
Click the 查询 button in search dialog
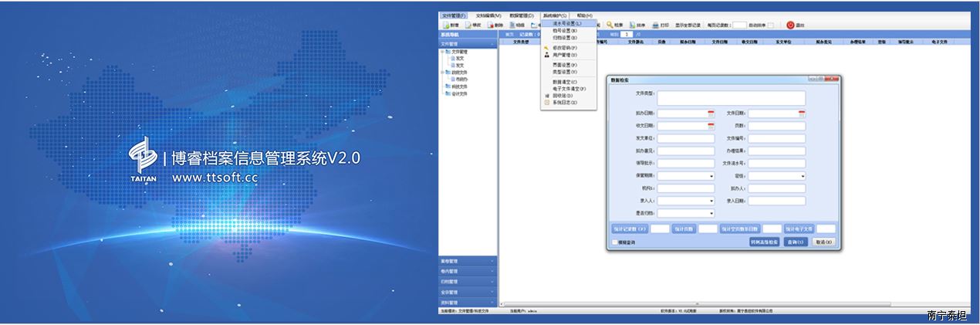pos(796,242)
